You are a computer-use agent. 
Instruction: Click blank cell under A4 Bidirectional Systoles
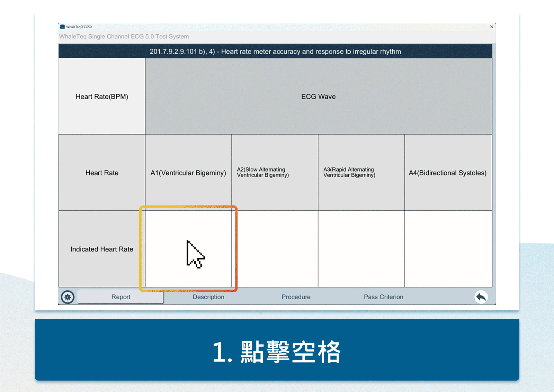click(x=448, y=249)
